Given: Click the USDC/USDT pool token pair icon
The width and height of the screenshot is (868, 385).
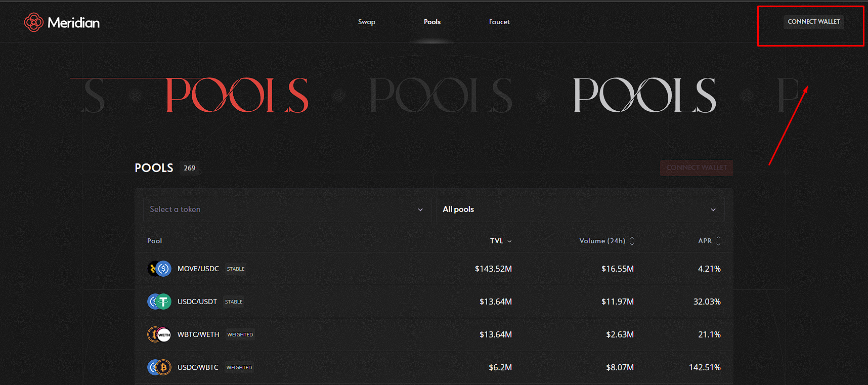Looking at the screenshot, I should click(x=159, y=302).
